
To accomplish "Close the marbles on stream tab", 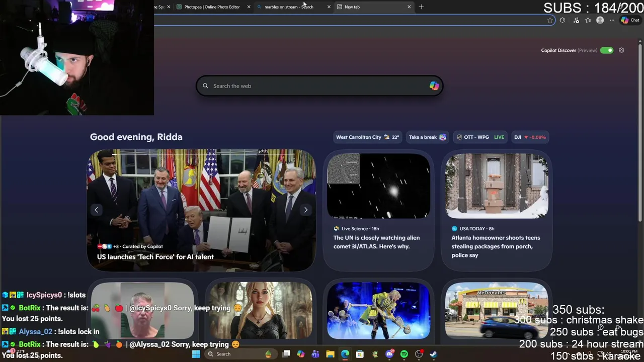I will coord(329,7).
